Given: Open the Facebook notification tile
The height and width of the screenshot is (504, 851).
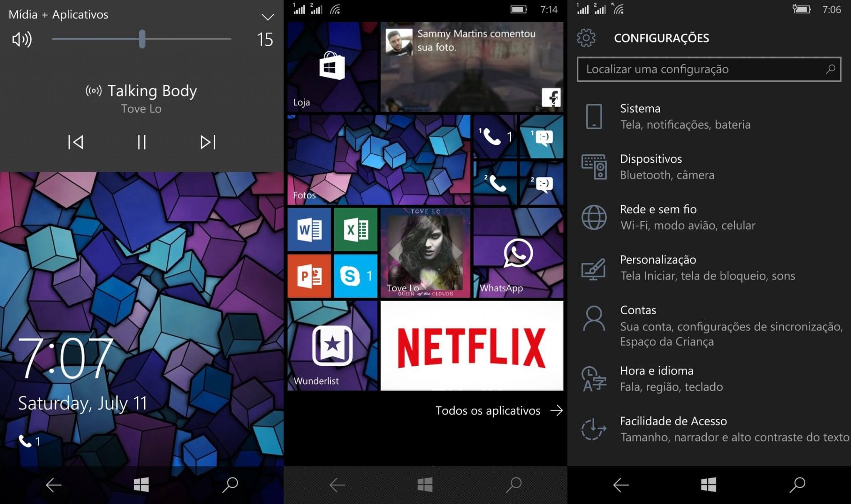Looking at the screenshot, I should point(472,67).
